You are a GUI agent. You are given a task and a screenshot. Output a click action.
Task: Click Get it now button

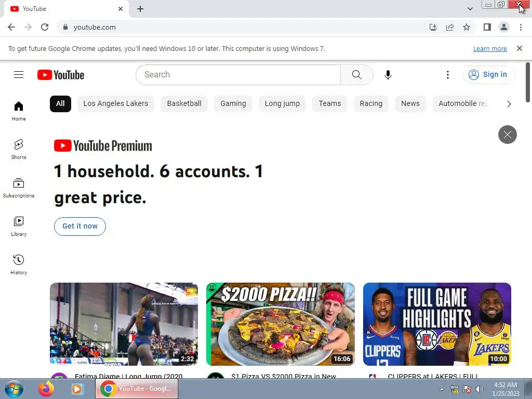80,227
